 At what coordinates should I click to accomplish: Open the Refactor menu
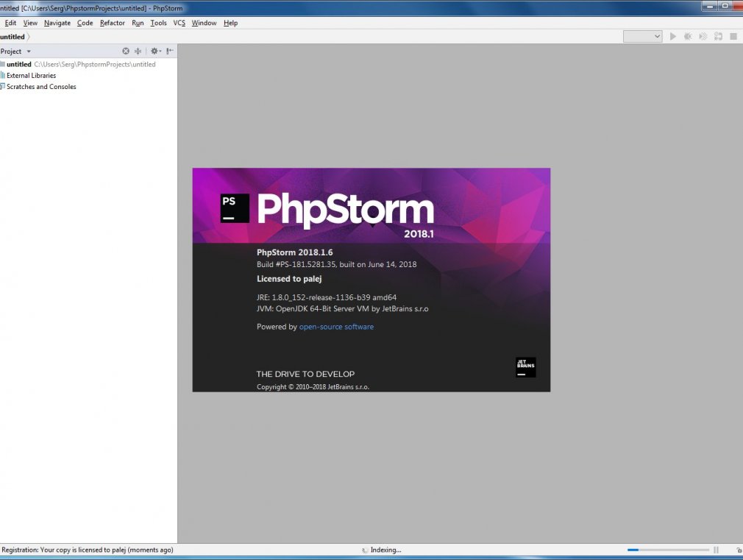[113, 23]
